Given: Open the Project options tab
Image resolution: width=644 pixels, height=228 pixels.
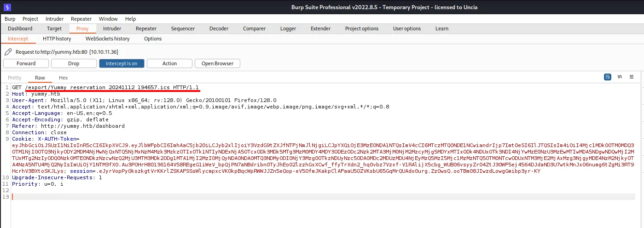Looking at the screenshot, I should tap(362, 28).
